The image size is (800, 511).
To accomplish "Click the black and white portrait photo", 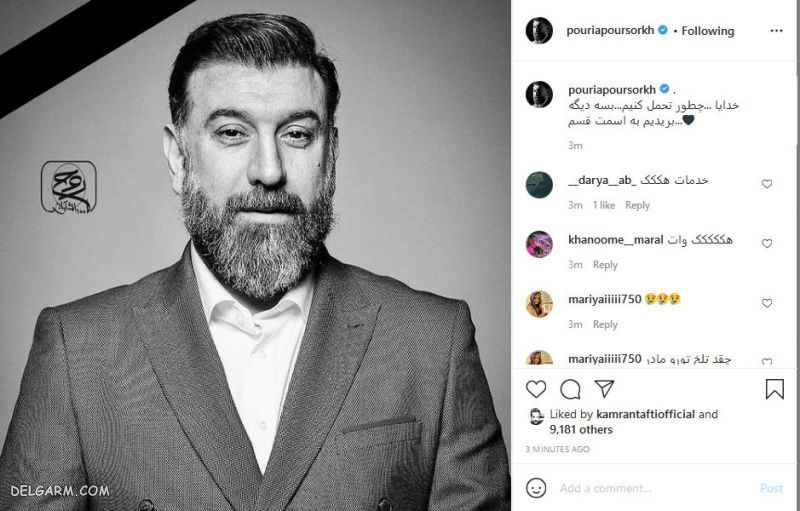I will [x=255, y=255].
